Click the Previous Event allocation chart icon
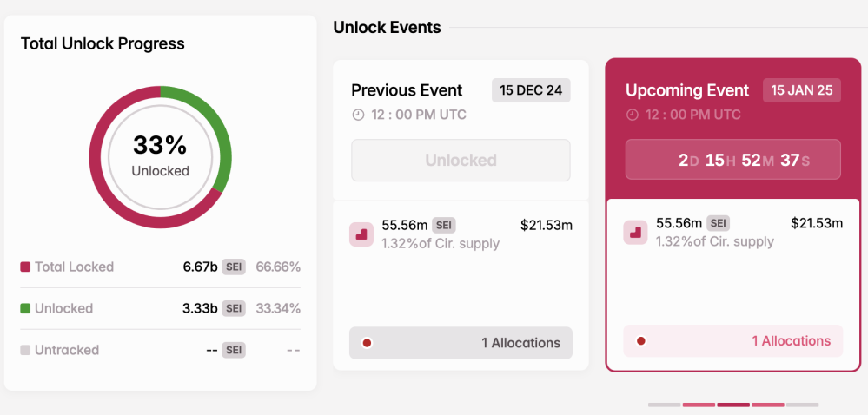 tap(361, 234)
